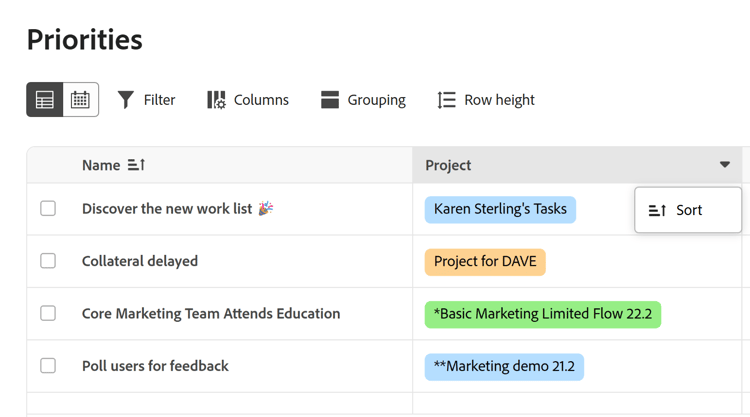The image size is (750, 417).
Task: Open the Karen Sterling's Tasks project tag
Action: click(500, 209)
